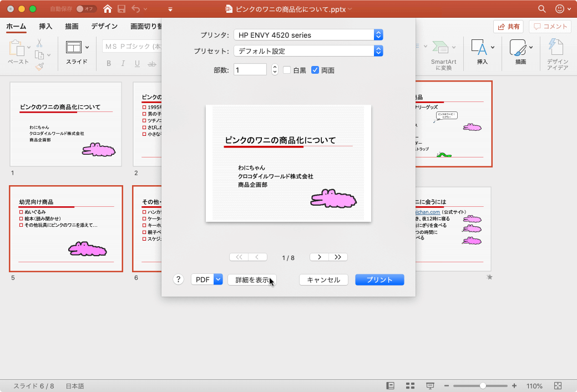Select slide 1 thumbnail in sorter

66,124
